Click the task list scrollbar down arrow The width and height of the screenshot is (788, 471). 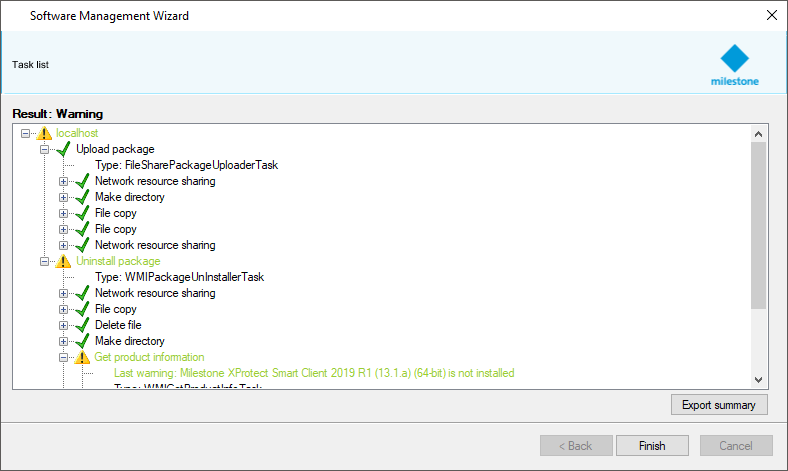[x=758, y=380]
